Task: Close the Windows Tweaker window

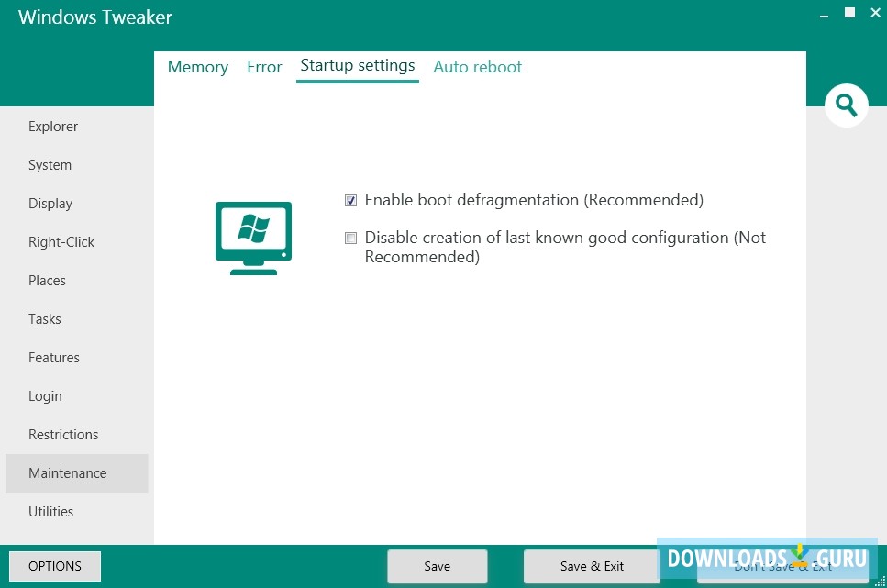Action: point(875,13)
